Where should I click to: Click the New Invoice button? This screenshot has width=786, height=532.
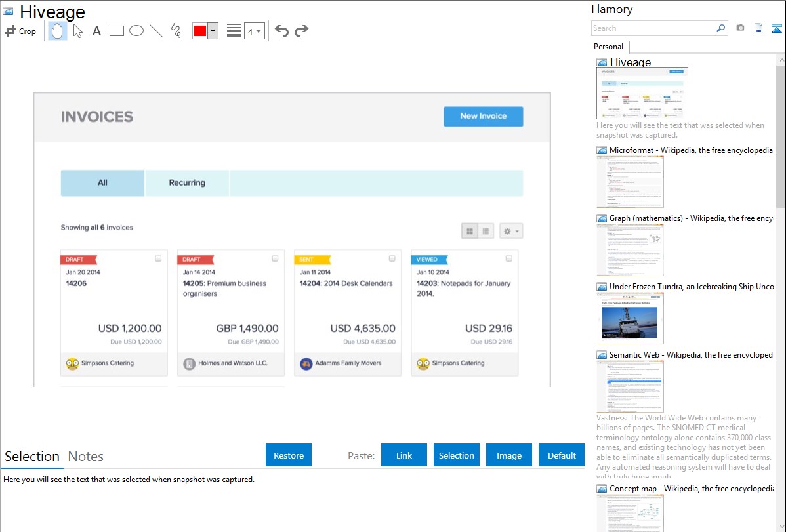(x=484, y=116)
